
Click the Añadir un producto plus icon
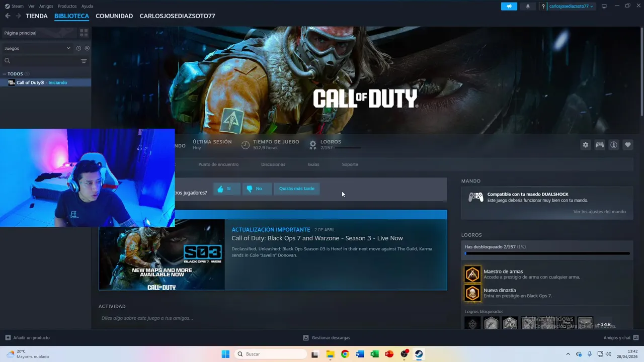(8, 338)
